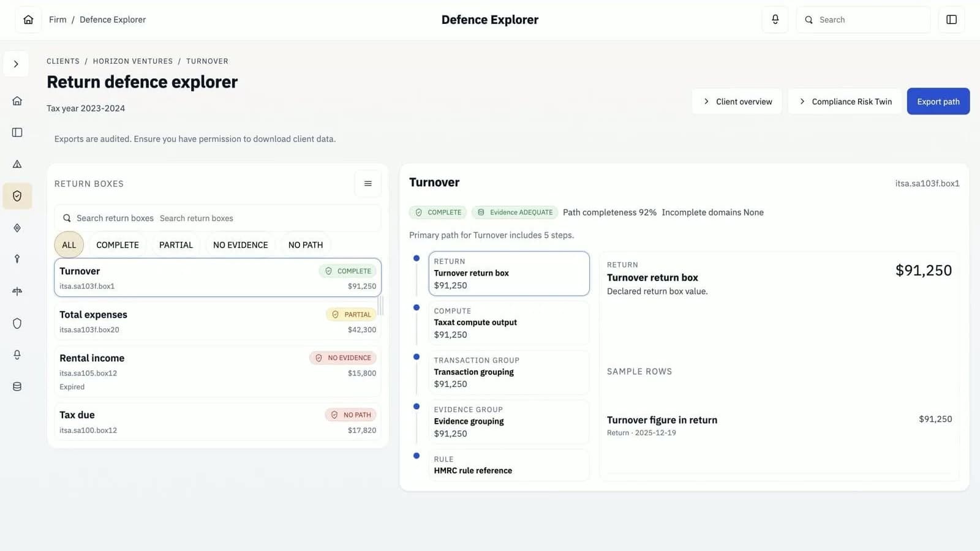Click the home icon in the top bar

pyautogui.click(x=28, y=20)
